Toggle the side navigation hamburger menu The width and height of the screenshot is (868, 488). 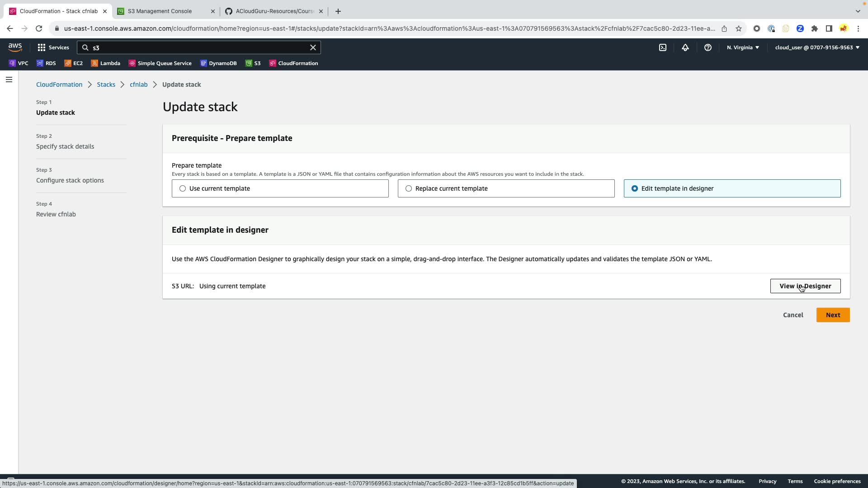pyautogui.click(x=9, y=80)
